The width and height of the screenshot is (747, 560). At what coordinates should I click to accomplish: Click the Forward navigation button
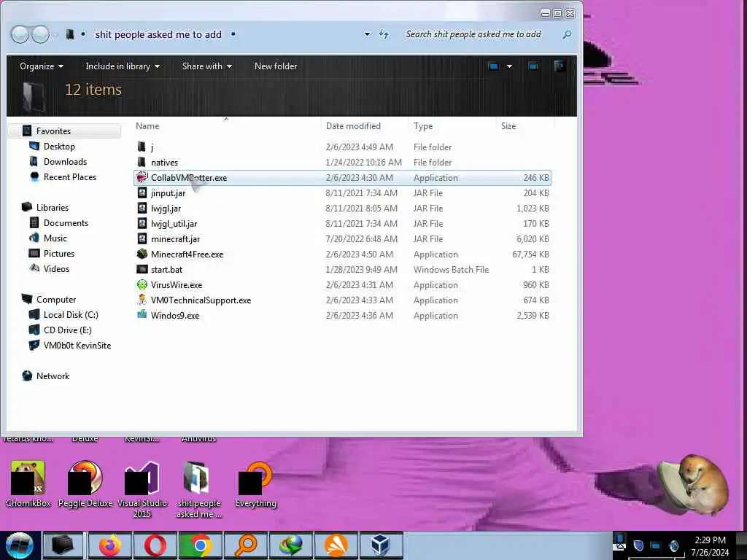coord(41,34)
